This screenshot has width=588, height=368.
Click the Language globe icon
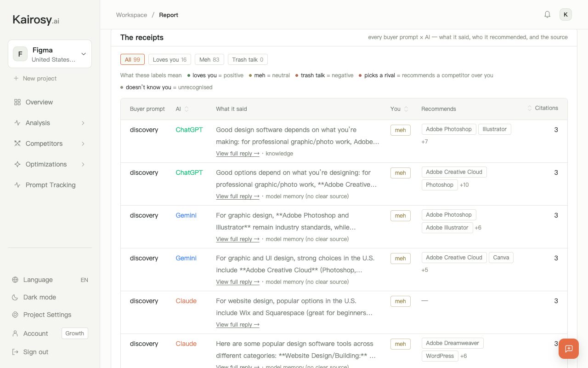point(15,280)
